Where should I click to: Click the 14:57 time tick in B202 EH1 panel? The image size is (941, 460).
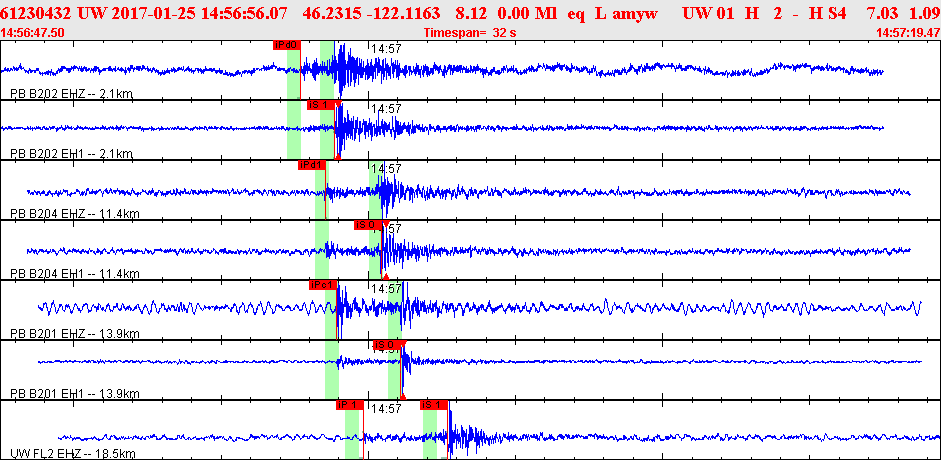(x=386, y=109)
